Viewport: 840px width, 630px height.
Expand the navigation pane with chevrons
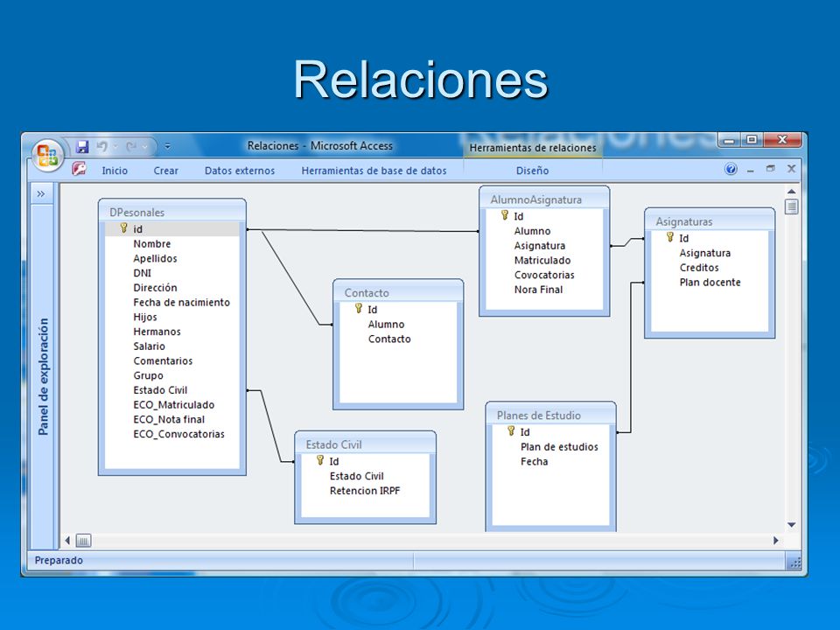click(x=41, y=194)
